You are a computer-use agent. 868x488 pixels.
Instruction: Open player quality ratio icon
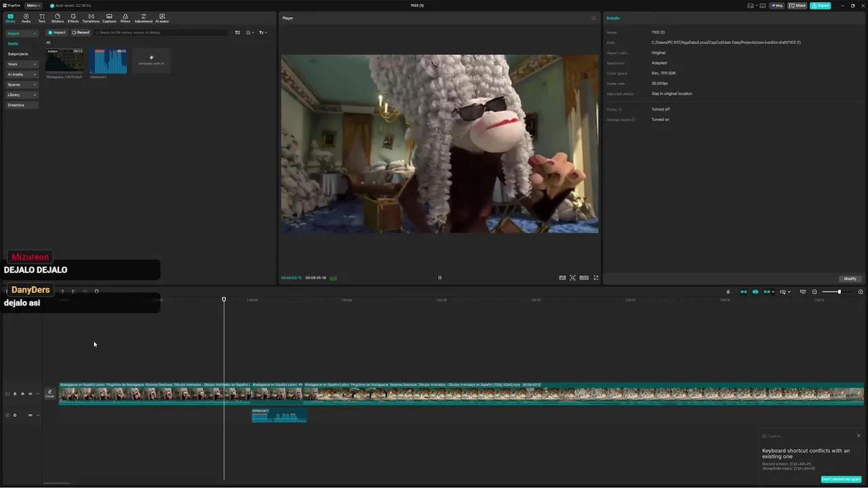(562, 278)
